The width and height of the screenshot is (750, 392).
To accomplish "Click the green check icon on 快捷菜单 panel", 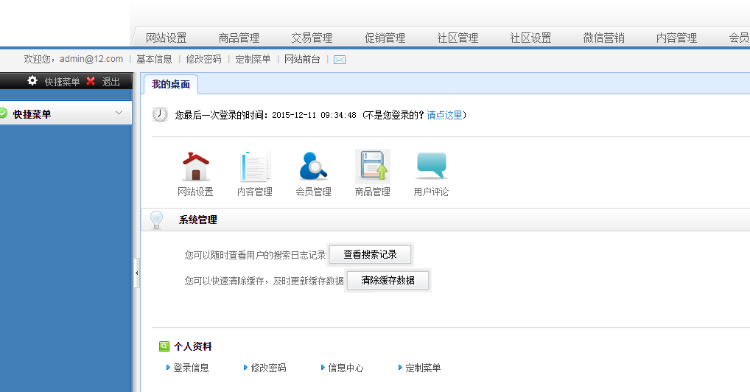I will coord(3,114).
